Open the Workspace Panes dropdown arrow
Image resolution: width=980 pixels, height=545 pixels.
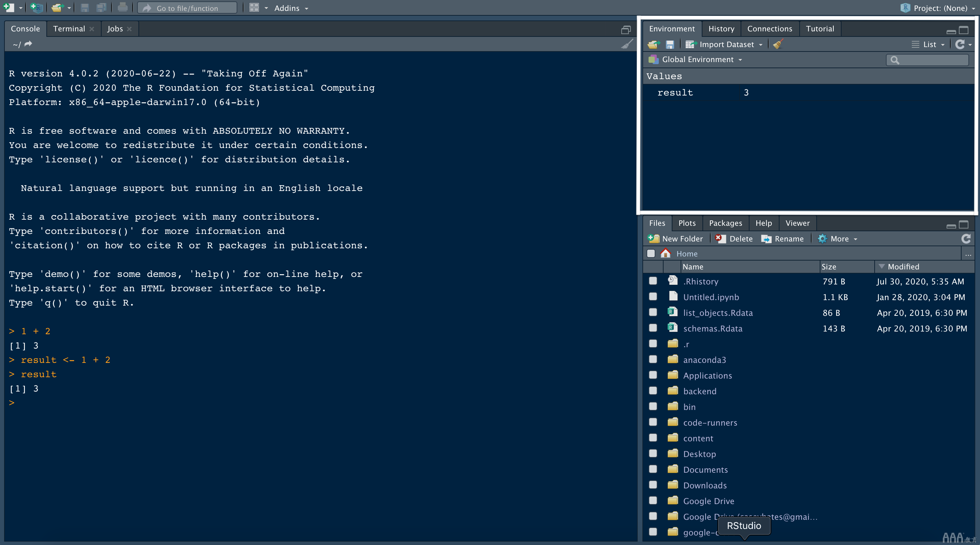(266, 8)
